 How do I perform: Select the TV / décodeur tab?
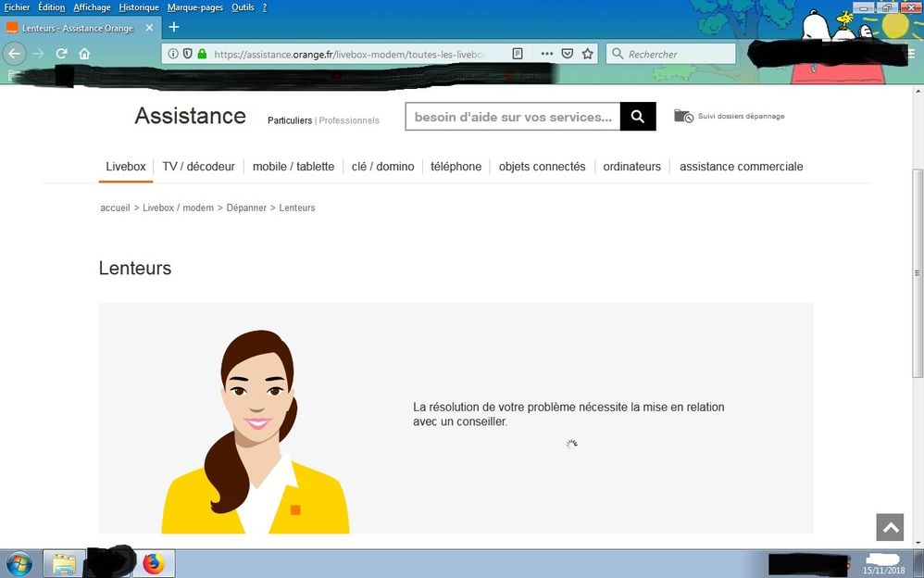click(198, 167)
